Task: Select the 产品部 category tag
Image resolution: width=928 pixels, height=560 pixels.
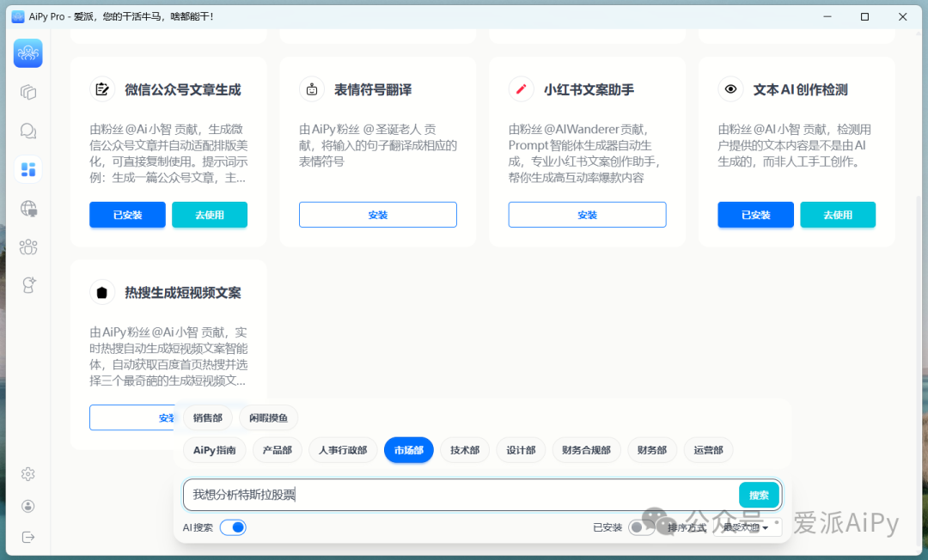Action: click(277, 451)
